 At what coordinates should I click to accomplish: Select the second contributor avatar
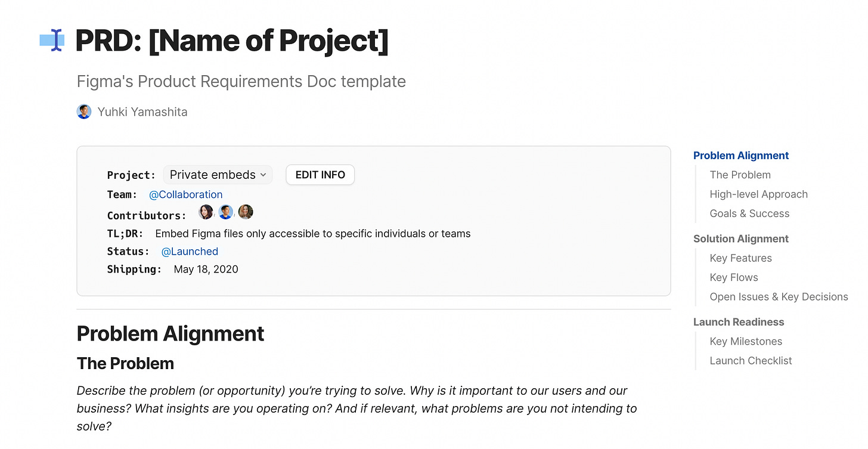[226, 212]
